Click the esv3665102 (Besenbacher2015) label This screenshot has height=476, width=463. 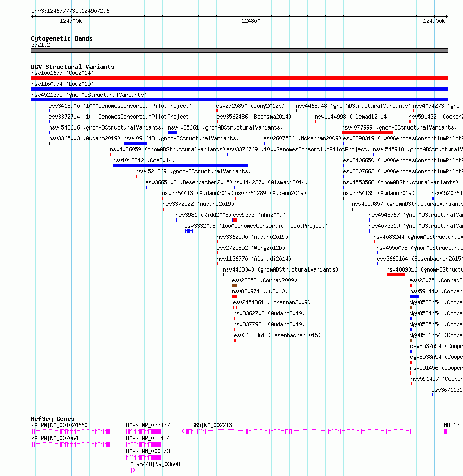tap(189, 182)
